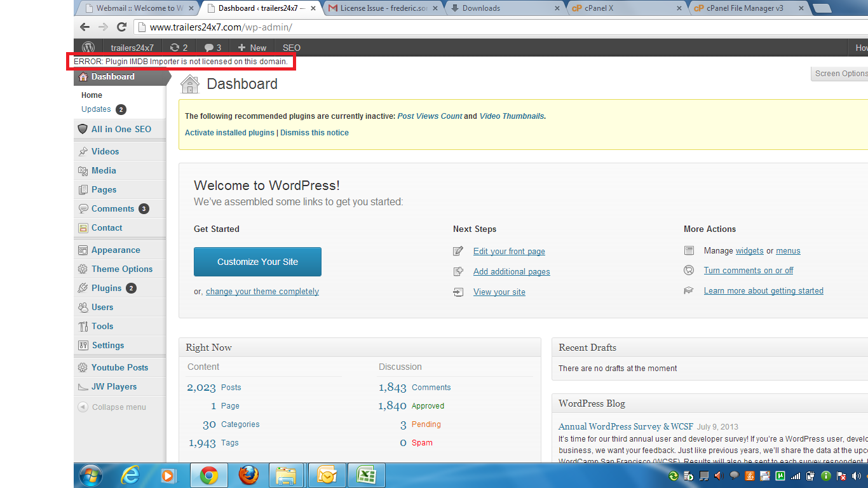The width and height of the screenshot is (868, 488).
Task: Open Theme Options in the sidebar
Action: coord(120,269)
